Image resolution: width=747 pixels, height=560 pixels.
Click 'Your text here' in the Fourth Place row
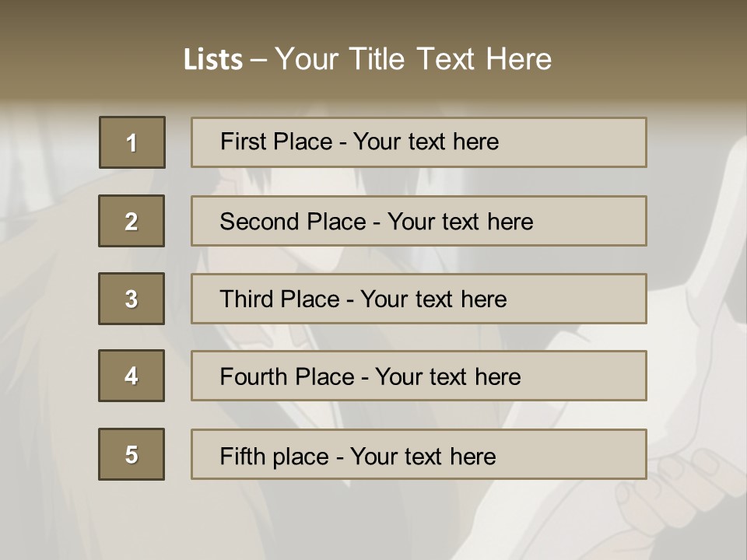pyautogui.click(x=447, y=377)
